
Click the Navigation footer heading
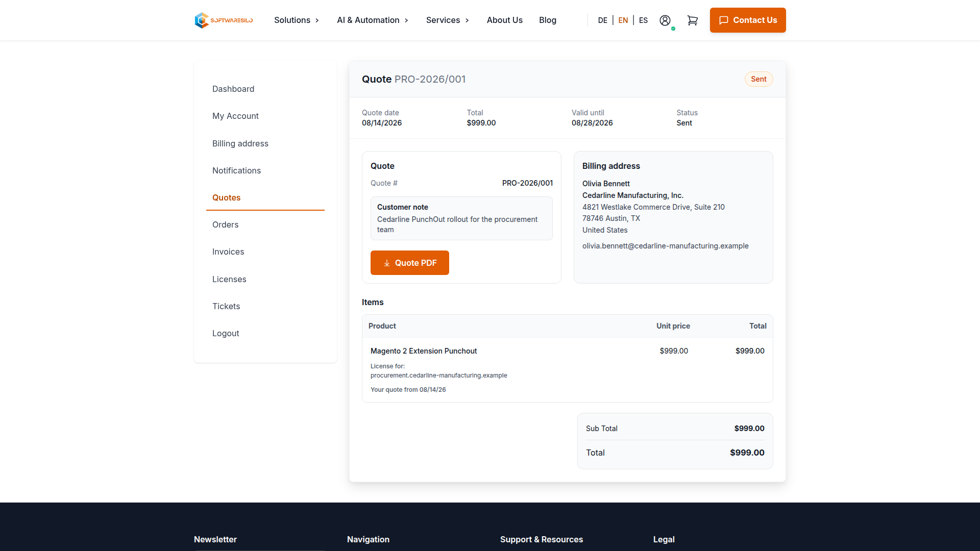point(368,539)
